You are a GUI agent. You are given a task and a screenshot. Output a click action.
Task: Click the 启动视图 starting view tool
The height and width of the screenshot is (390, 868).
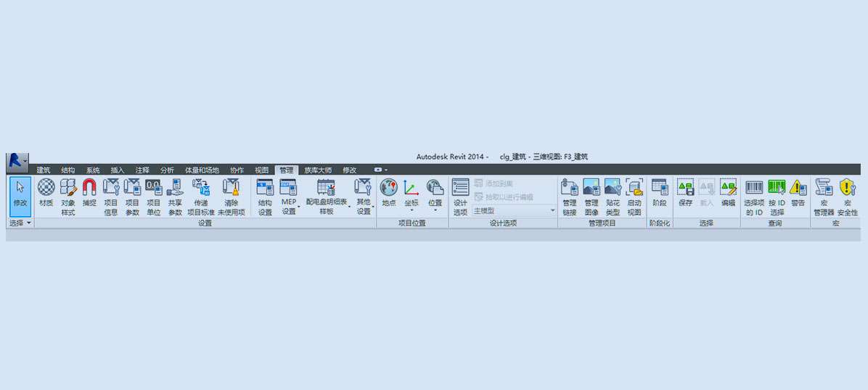634,197
